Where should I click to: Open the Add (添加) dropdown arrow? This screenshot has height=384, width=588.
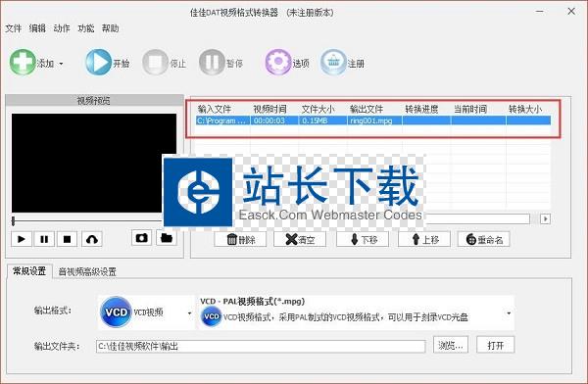pyautogui.click(x=61, y=64)
